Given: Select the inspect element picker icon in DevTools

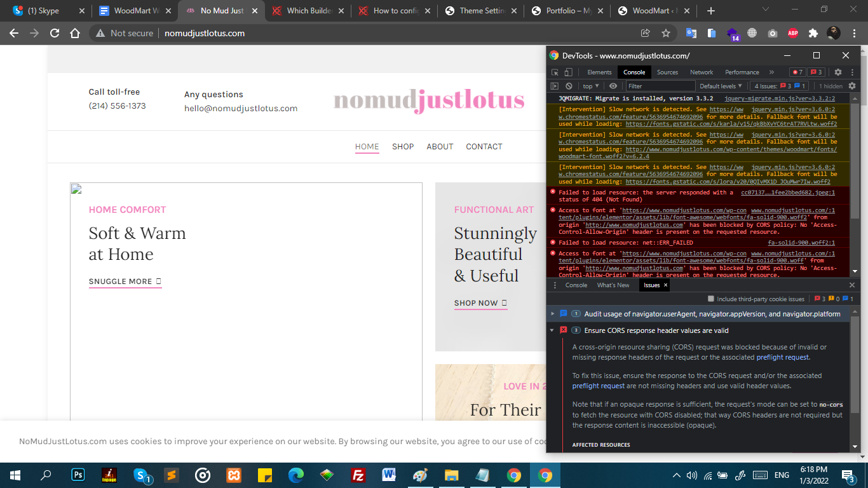Looking at the screenshot, I should pos(555,72).
